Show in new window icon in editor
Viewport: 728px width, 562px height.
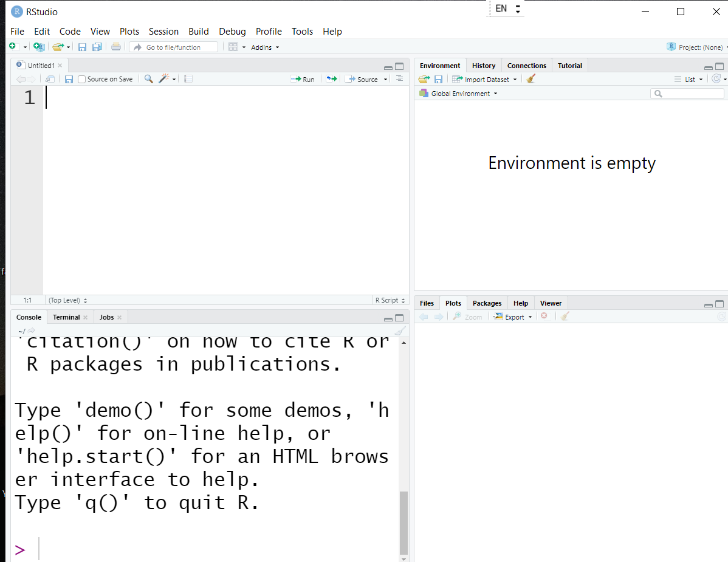click(50, 80)
